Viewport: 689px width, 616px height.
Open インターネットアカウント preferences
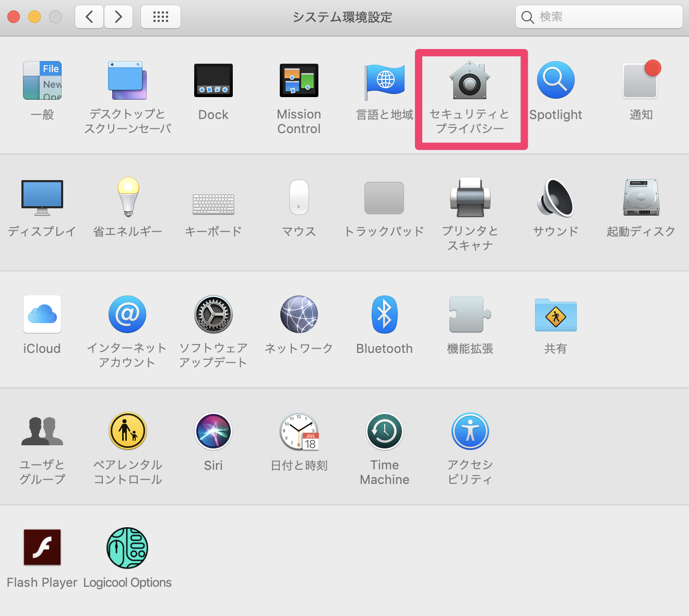[x=127, y=314]
